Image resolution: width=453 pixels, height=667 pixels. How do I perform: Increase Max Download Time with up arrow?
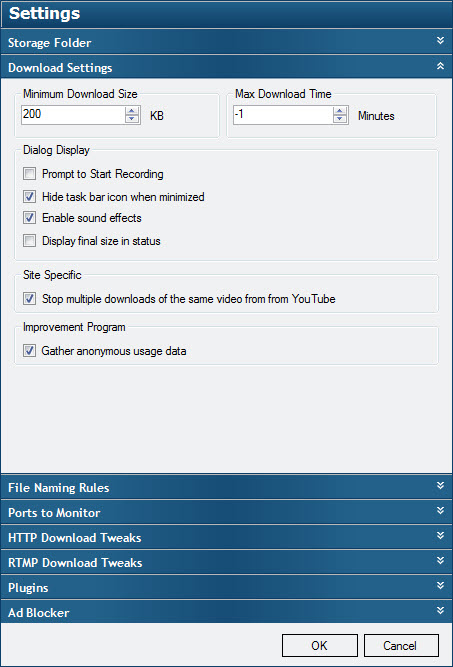click(339, 111)
